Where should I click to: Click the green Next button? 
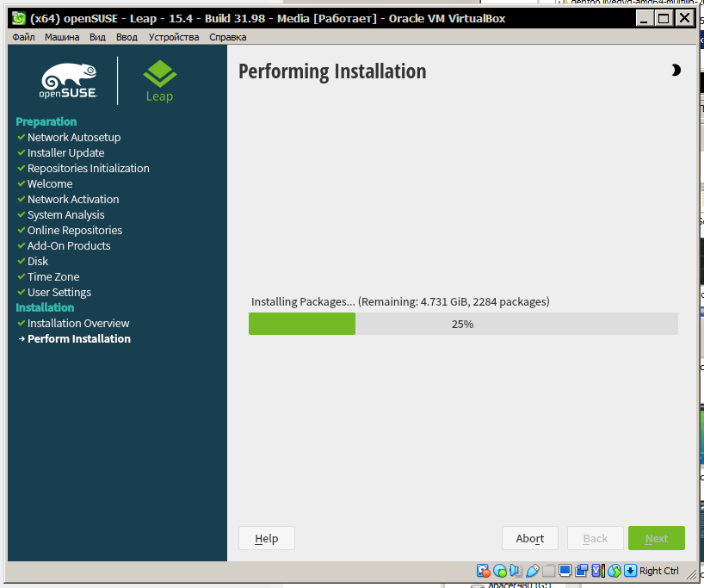(657, 538)
